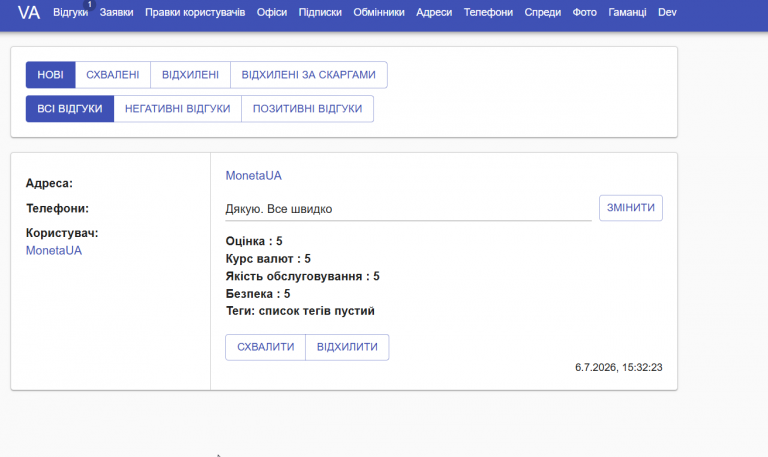Select the Dev menu item

coord(667,12)
